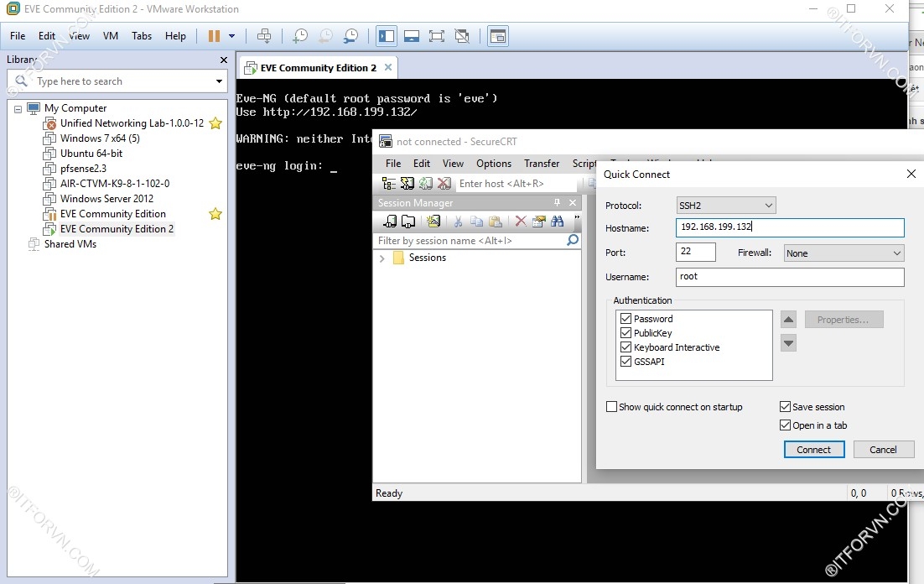Click the Cancel button in Quick Connect
This screenshot has width=924, height=584.
click(883, 450)
